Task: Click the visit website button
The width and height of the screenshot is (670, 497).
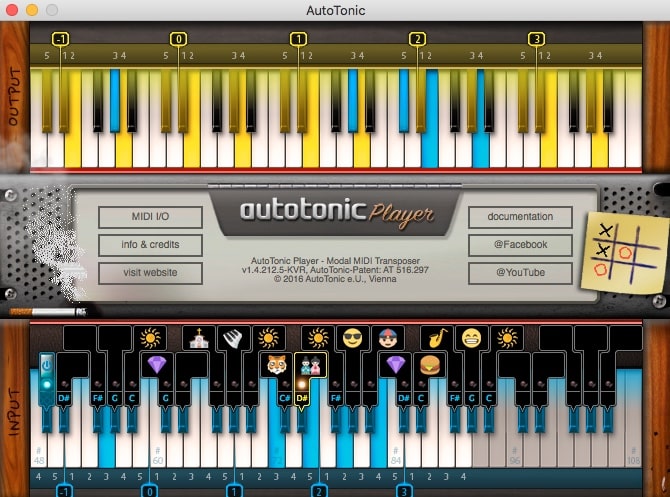Action: [150, 273]
